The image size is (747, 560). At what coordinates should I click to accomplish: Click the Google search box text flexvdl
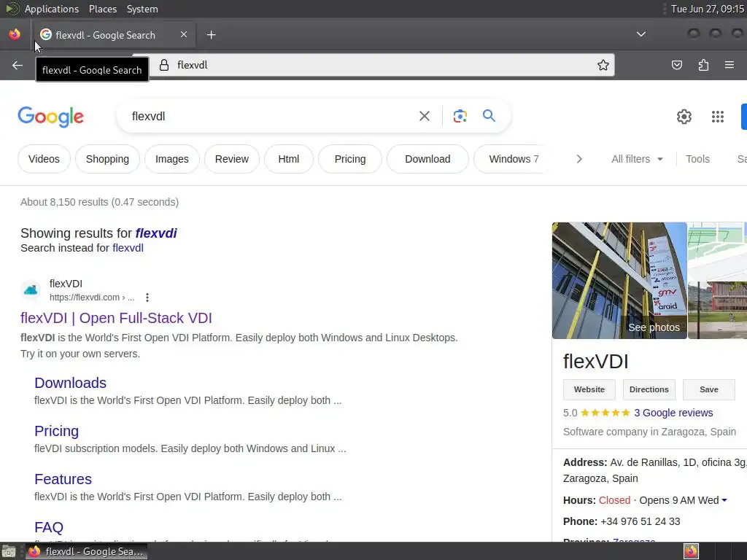[x=148, y=116]
